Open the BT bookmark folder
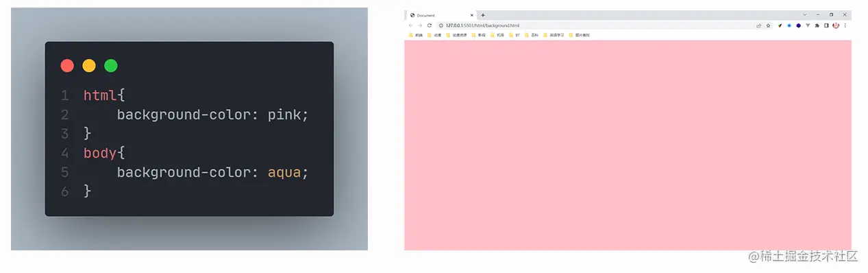Image resolution: width=868 pixels, height=273 pixels. click(514, 35)
